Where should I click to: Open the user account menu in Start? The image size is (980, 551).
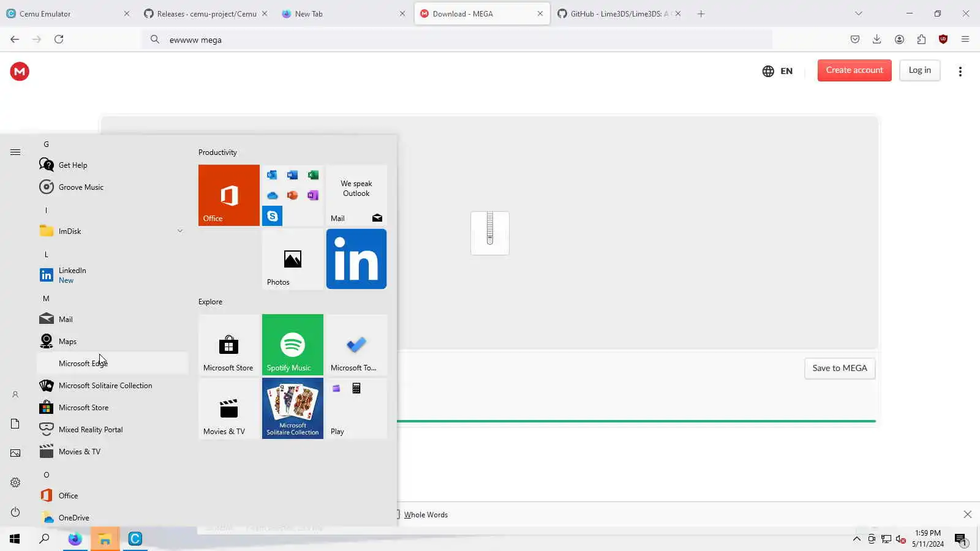pyautogui.click(x=15, y=395)
